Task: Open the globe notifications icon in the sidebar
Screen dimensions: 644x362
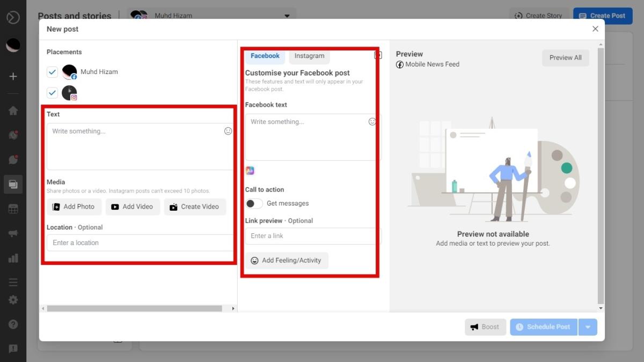Action: point(13,135)
